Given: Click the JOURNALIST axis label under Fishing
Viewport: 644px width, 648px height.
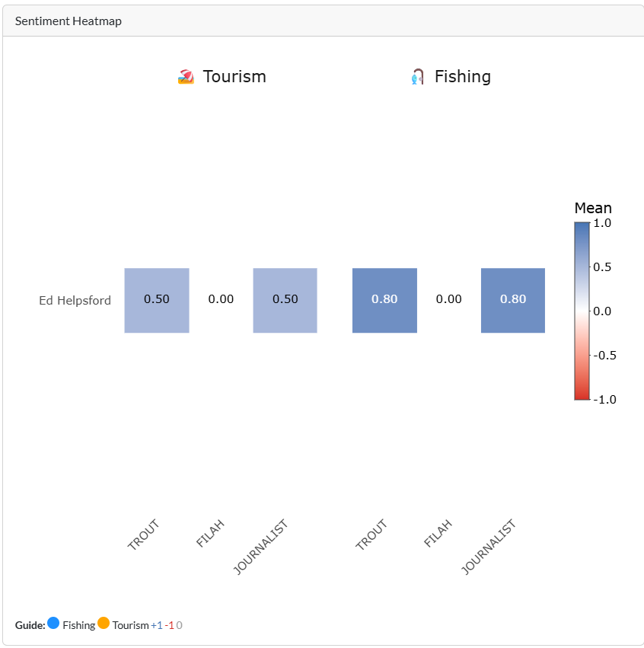Looking at the screenshot, I should click(489, 547).
